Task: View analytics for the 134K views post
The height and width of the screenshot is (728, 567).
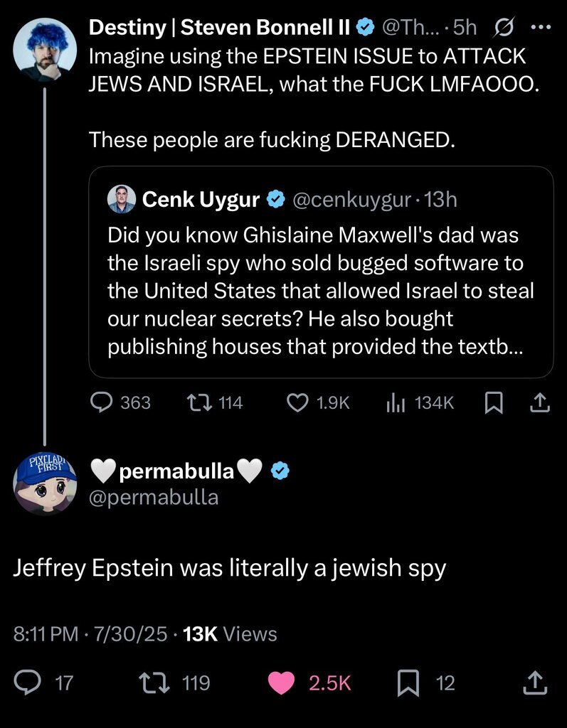Action: point(394,403)
